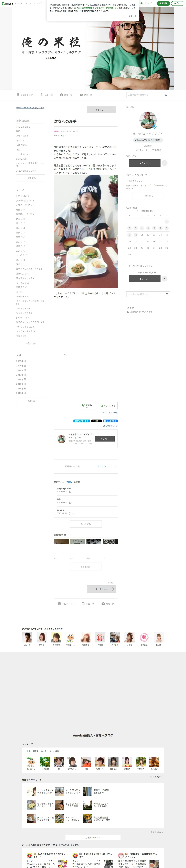This screenshot has height=868, width=186.
Task: Click the ログイン button
Action: [178, 3]
